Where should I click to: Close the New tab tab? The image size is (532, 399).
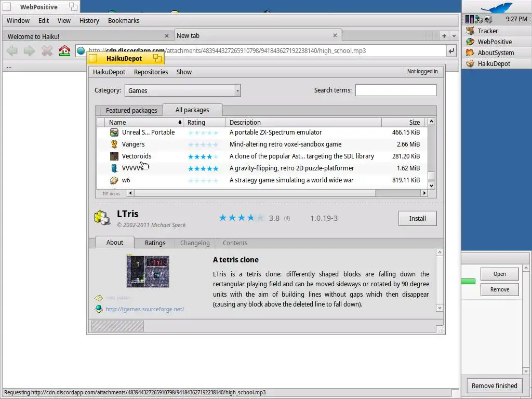click(x=335, y=35)
